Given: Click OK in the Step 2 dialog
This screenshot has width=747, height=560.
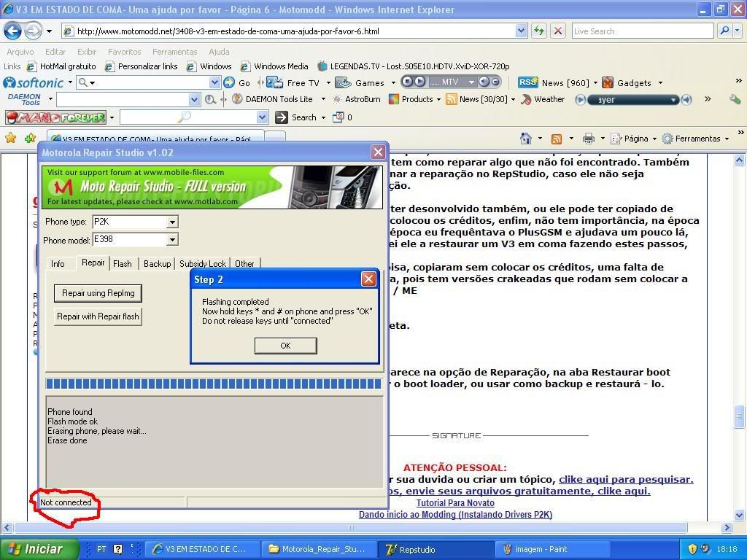Looking at the screenshot, I should (x=285, y=346).
